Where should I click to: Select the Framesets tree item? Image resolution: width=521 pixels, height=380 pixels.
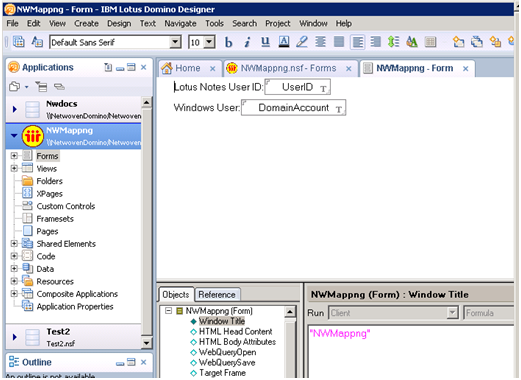click(55, 219)
